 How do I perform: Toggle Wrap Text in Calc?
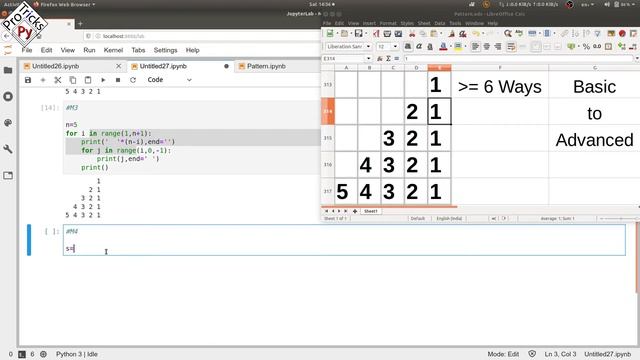click(x=511, y=47)
